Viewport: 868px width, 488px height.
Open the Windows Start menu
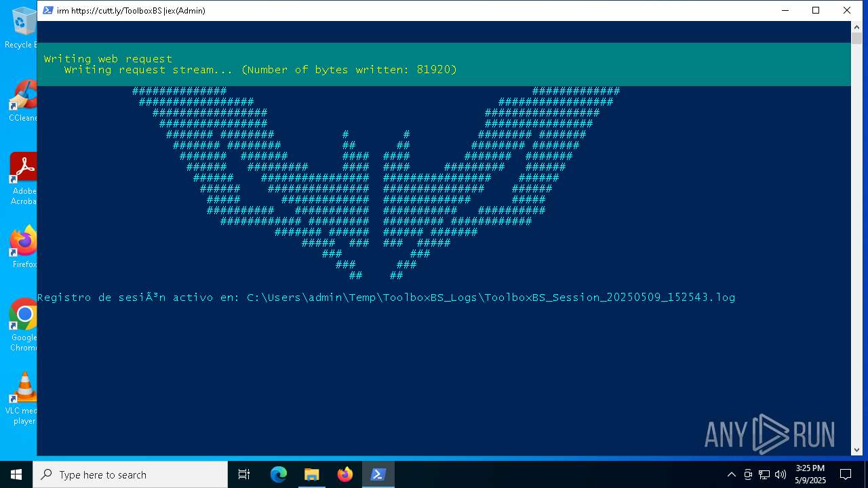(x=16, y=474)
